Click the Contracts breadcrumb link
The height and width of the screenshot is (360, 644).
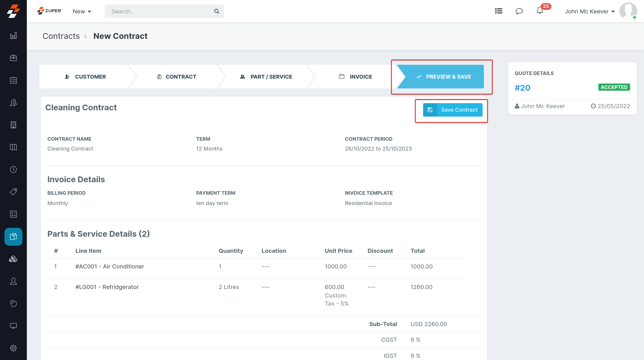point(61,36)
